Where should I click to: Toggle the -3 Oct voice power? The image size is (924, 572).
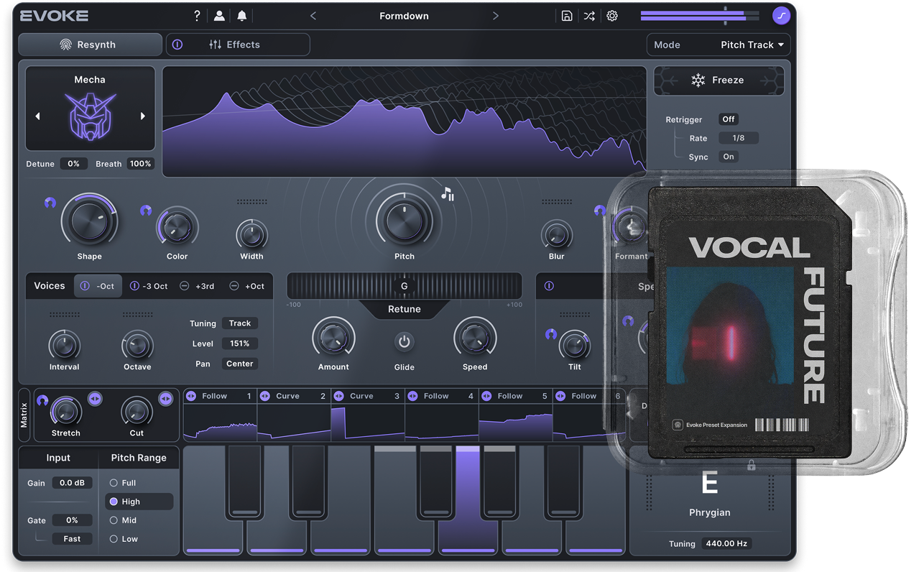pyautogui.click(x=134, y=286)
